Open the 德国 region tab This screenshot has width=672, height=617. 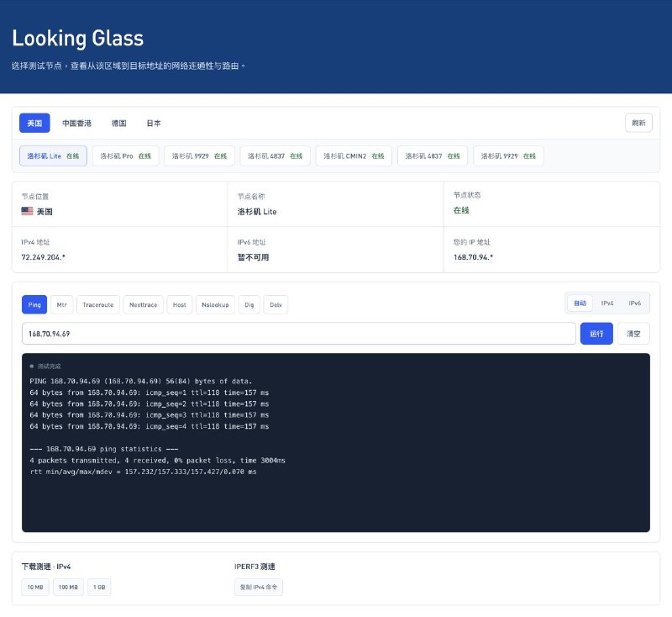click(118, 123)
